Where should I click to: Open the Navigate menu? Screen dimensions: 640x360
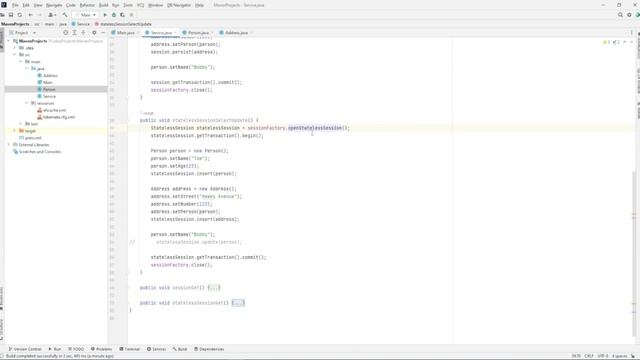coord(54,5)
